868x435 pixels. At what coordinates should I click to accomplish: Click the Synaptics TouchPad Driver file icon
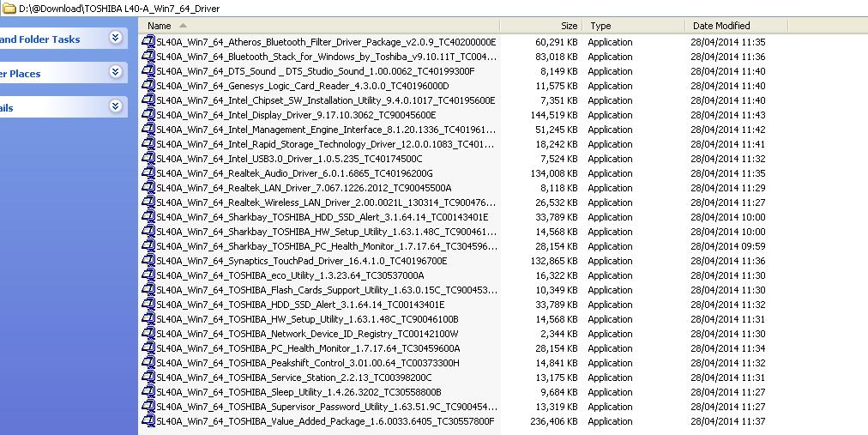tap(148, 260)
